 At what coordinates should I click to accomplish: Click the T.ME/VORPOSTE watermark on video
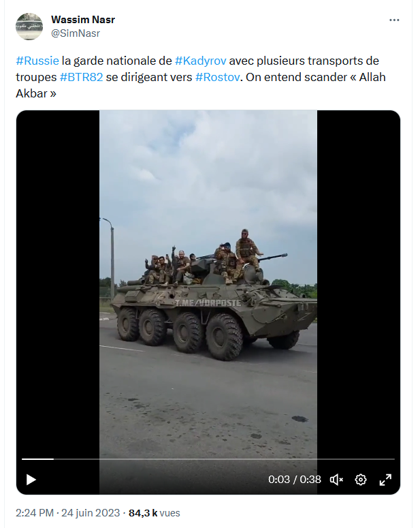[x=208, y=303]
